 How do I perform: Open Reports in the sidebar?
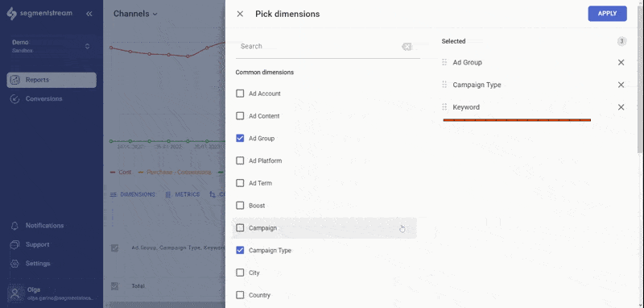coord(52,80)
